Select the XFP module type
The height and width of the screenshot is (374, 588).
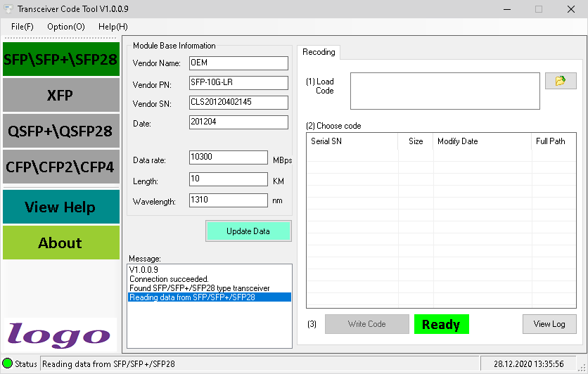60,95
